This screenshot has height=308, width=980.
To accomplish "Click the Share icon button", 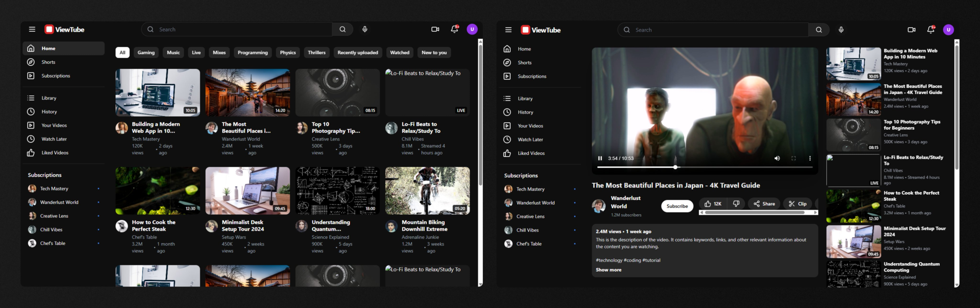I will [x=764, y=204].
